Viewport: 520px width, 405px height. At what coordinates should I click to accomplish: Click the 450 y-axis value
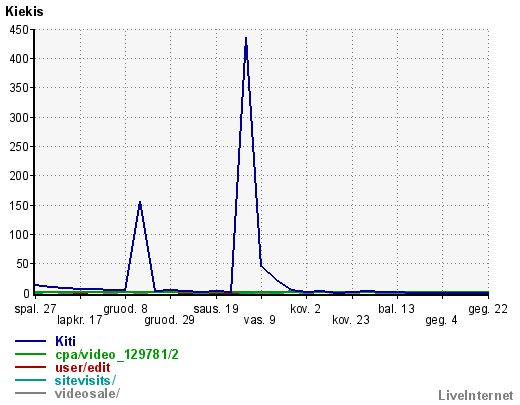click(19, 30)
